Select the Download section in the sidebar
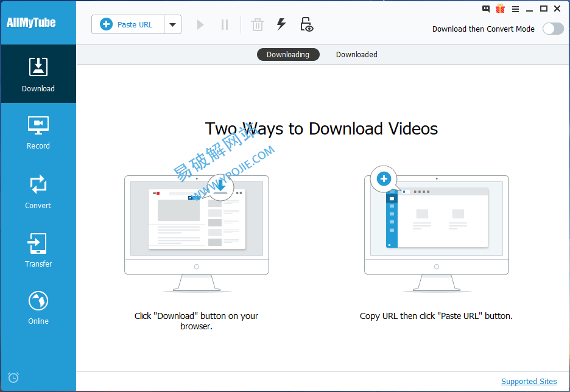 click(38, 73)
